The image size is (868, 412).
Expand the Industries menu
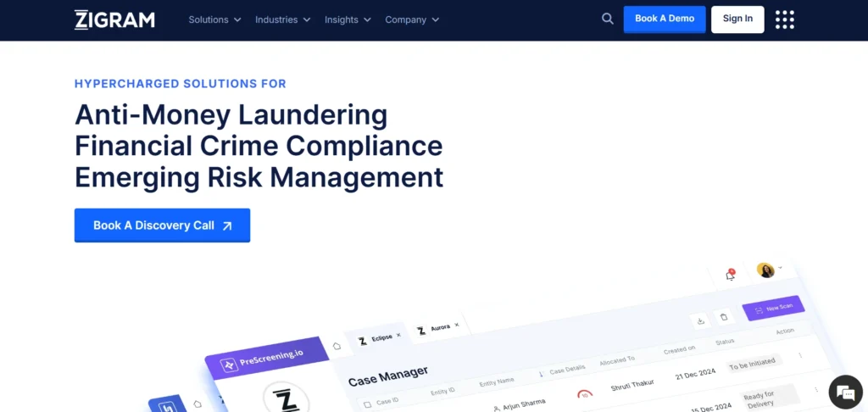click(282, 19)
